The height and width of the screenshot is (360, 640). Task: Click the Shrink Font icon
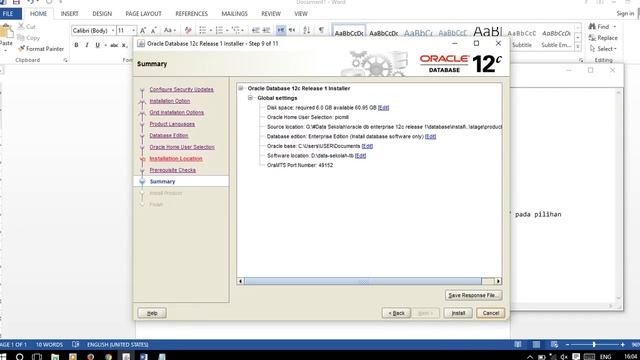click(153, 30)
